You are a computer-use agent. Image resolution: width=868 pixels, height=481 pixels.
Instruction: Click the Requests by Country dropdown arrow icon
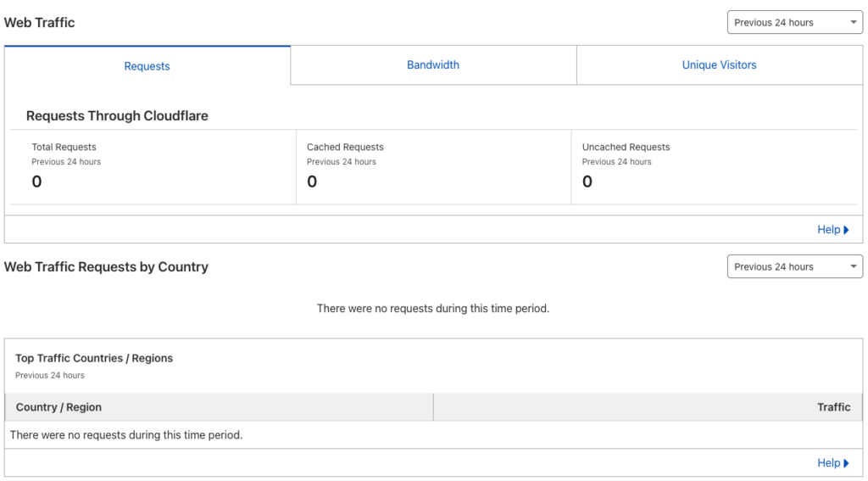(853, 266)
